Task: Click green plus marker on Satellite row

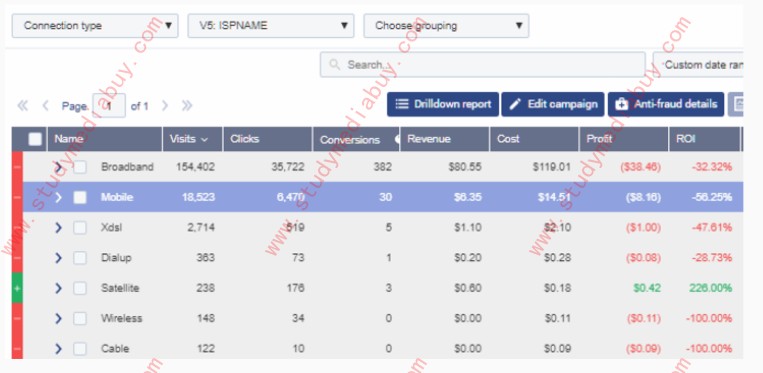Action: click(x=17, y=288)
